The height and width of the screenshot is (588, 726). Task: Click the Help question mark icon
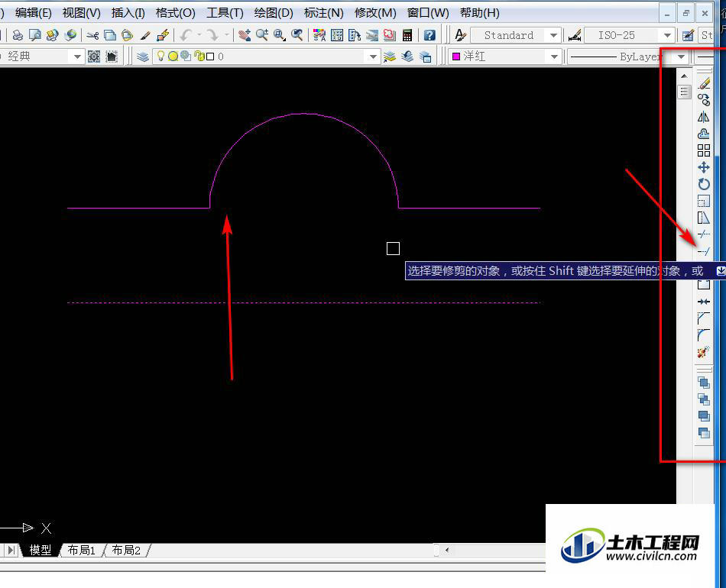click(x=429, y=35)
